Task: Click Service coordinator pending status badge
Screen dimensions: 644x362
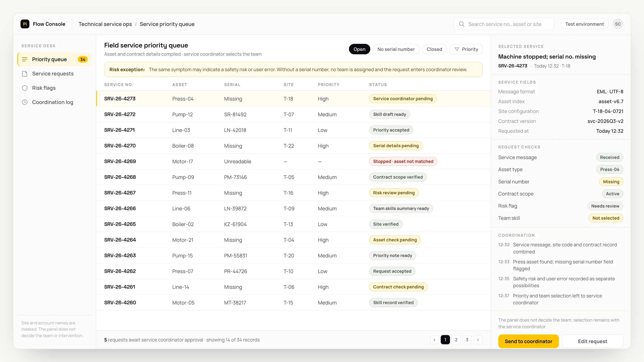Action: pos(403,99)
